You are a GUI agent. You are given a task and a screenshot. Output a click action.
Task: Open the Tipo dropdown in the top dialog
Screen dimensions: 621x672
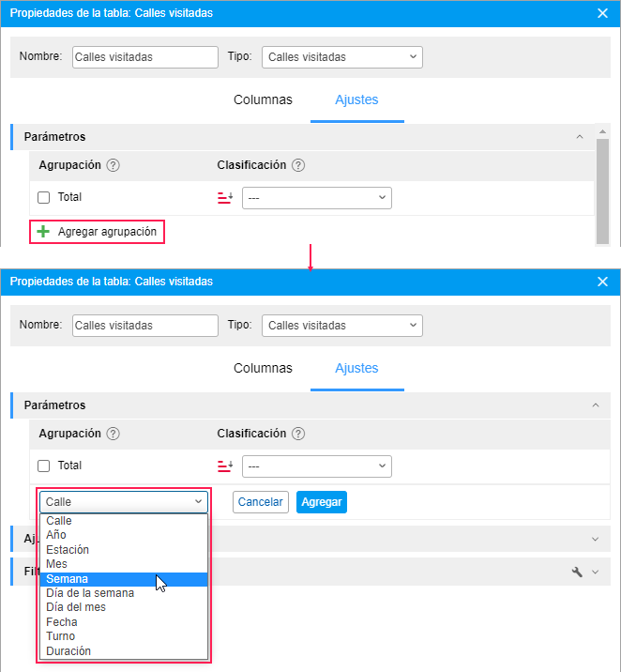pyautogui.click(x=341, y=57)
